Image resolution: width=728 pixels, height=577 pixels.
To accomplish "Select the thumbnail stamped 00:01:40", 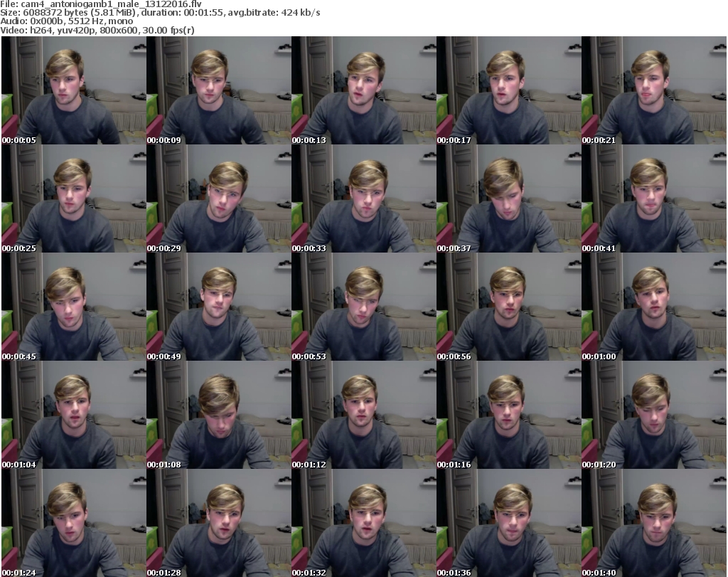I will 654,523.
